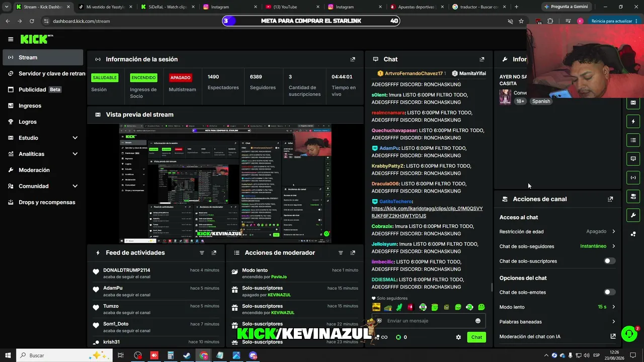Go to Ingresos in the sidebar
Viewport: 644px width, 362px height.
click(43, 106)
